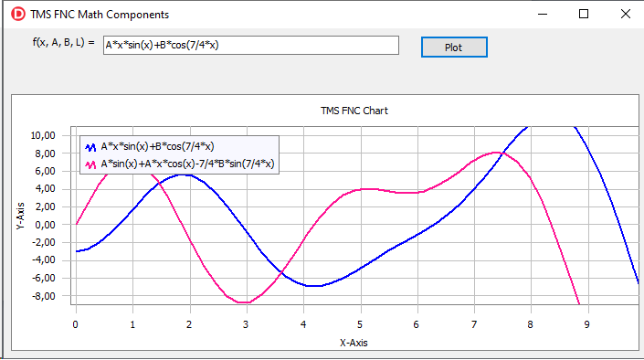644x360 pixels.
Task: Click the 4,00 Y-axis value
Action: coord(45,189)
